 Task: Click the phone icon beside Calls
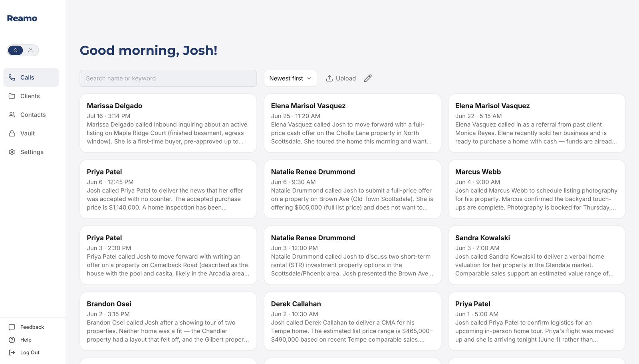click(12, 77)
